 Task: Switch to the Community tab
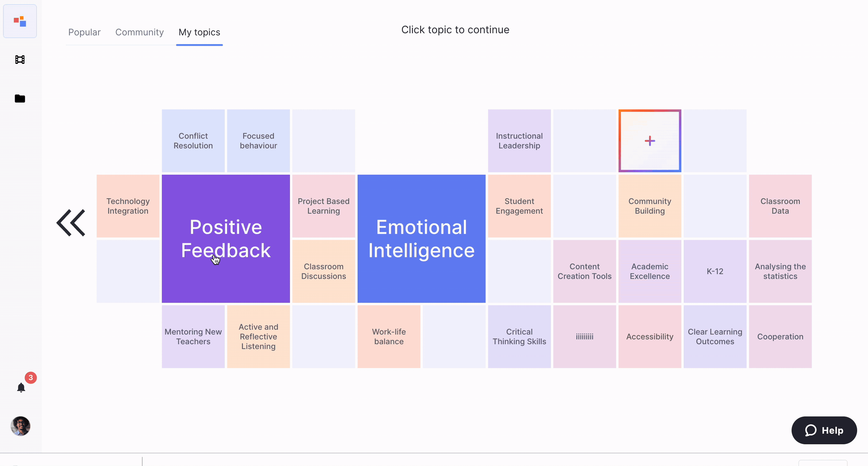(x=139, y=32)
